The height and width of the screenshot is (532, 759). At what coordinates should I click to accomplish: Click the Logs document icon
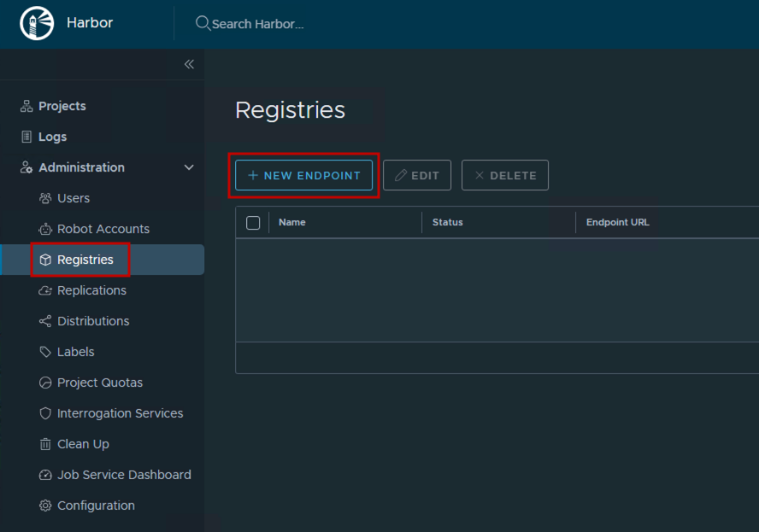[26, 137]
